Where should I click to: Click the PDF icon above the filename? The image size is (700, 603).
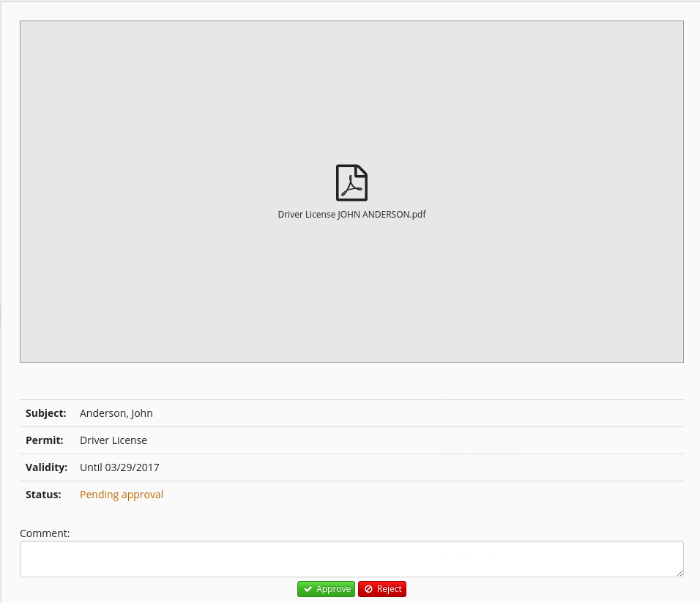pos(351,182)
